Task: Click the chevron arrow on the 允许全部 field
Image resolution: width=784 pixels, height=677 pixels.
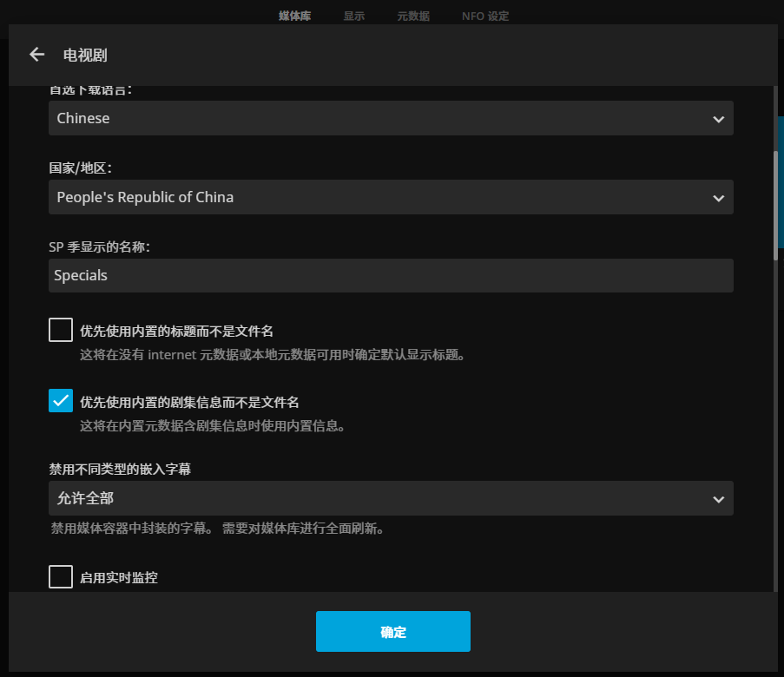Action: click(x=718, y=499)
